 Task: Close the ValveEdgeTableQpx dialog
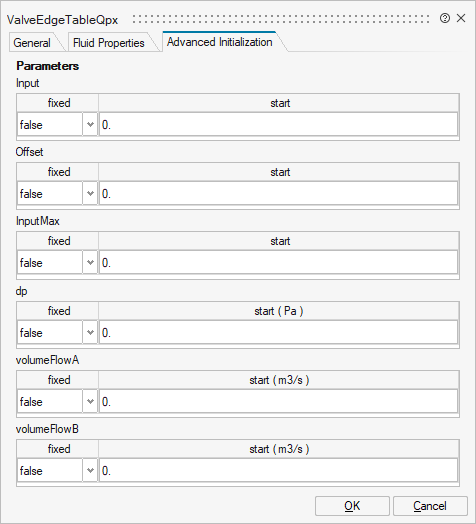pyautogui.click(x=461, y=18)
